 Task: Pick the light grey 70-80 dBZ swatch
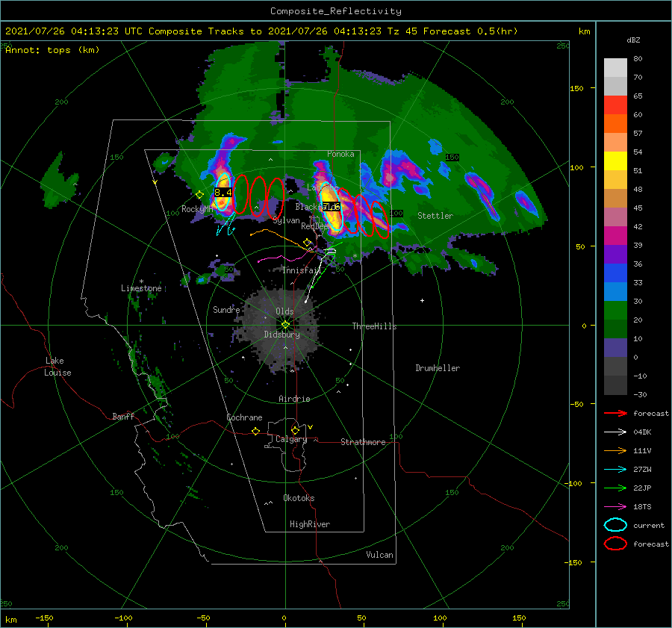[615, 68]
